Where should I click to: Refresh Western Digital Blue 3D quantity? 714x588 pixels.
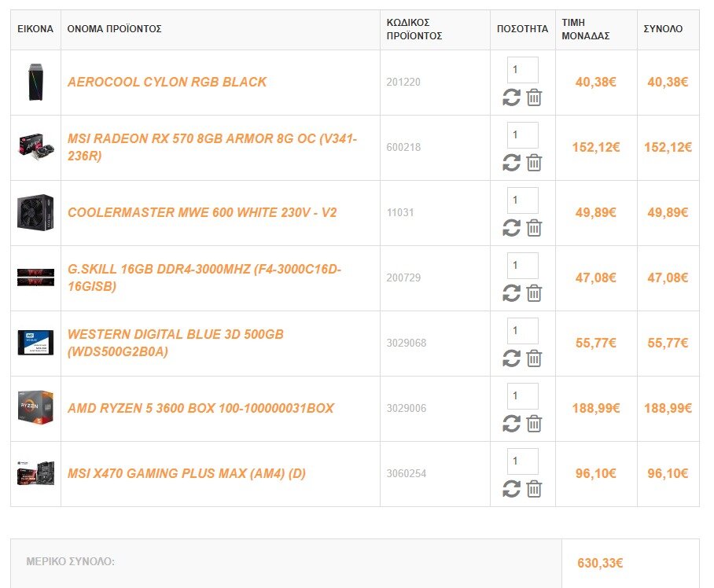(x=511, y=358)
